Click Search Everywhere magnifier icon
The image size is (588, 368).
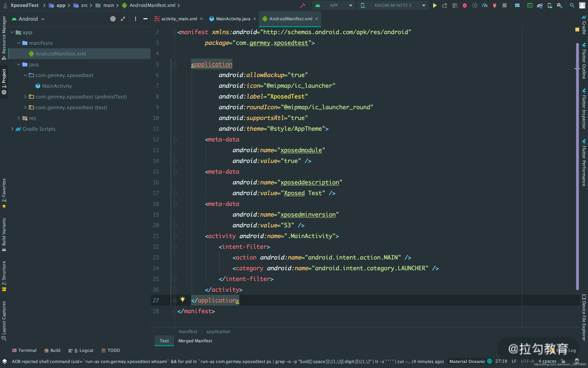click(572, 5)
